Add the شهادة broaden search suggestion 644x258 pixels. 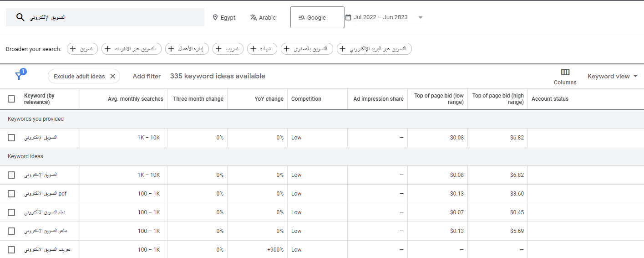tap(262, 49)
